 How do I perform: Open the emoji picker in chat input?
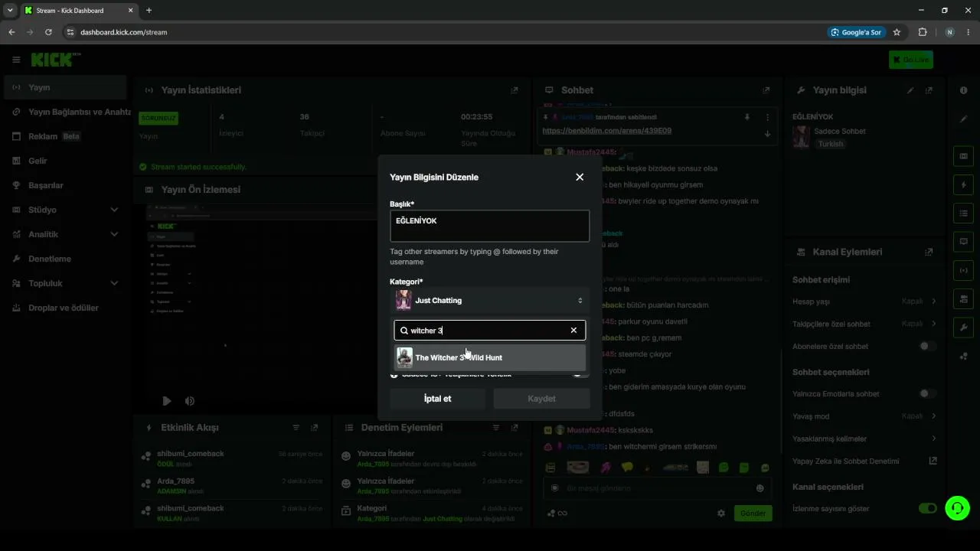point(760,488)
